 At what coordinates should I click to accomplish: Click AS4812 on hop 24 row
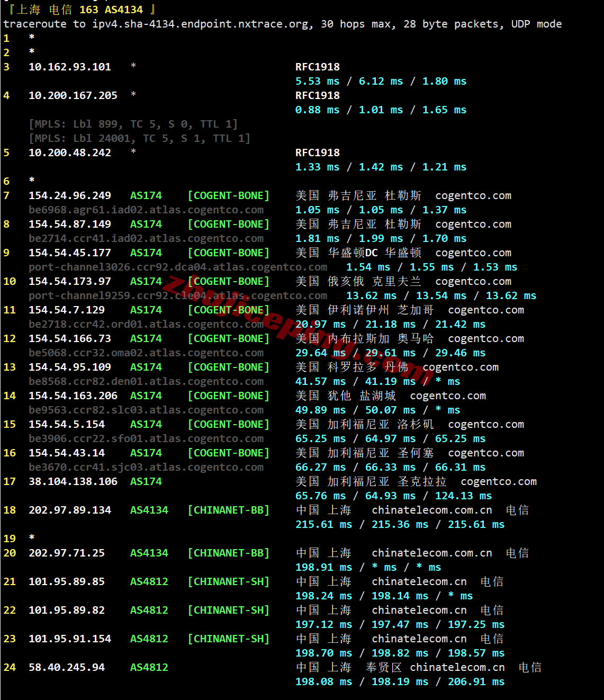point(149,667)
